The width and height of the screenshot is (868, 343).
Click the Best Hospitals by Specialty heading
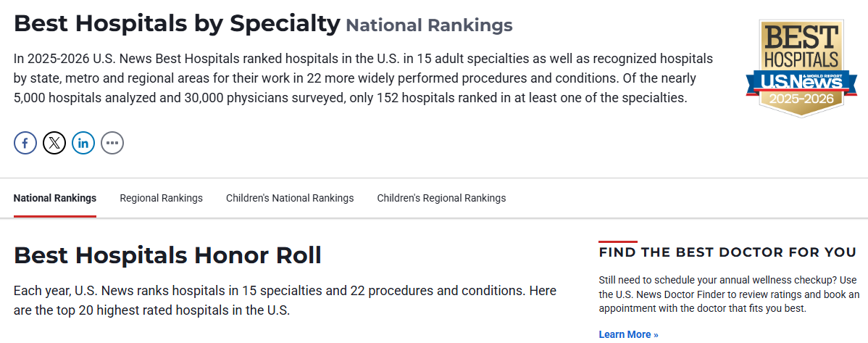[x=177, y=24]
